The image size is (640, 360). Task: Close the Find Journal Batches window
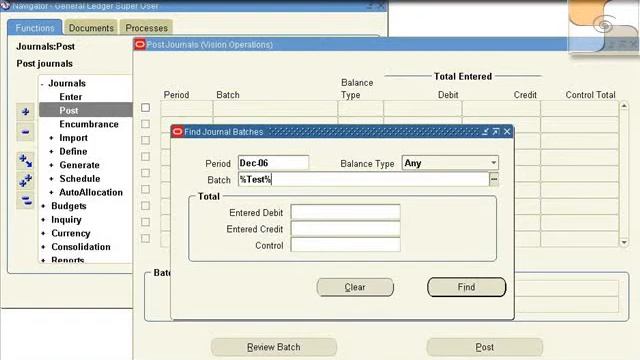point(507,131)
